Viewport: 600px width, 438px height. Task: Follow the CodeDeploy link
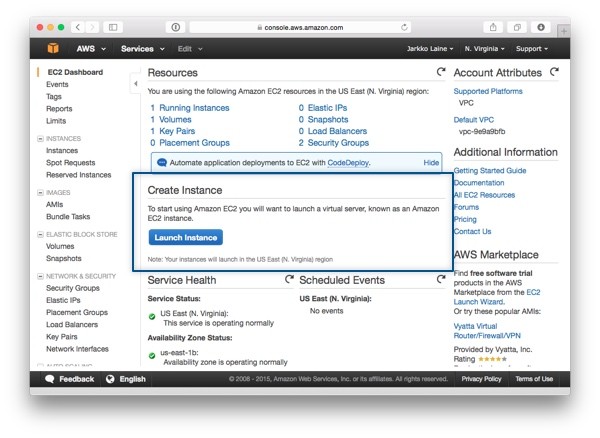pyautogui.click(x=348, y=163)
